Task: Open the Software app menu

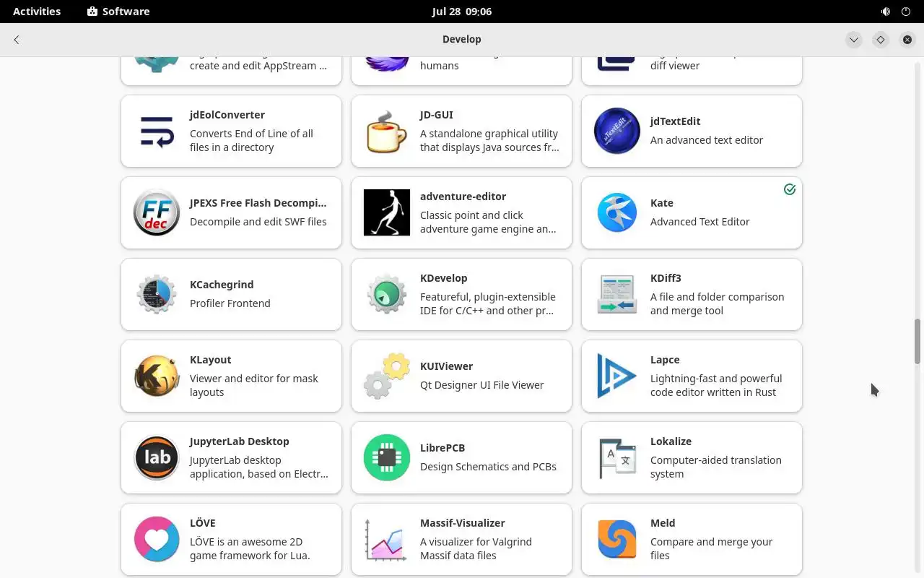Action: point(118,12)
